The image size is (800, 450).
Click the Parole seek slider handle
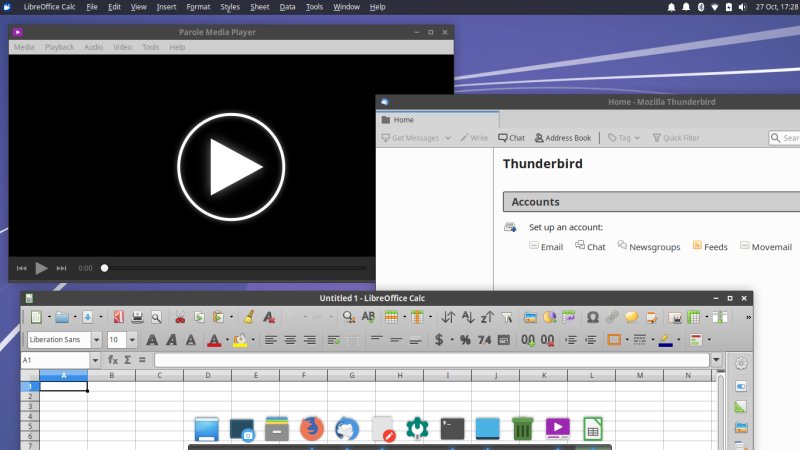tap(105, 268)
